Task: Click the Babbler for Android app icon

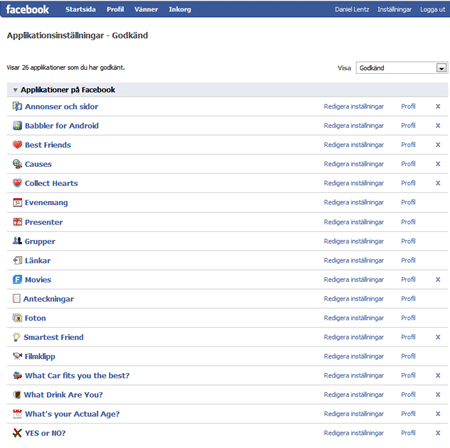Action: [17, 126]
